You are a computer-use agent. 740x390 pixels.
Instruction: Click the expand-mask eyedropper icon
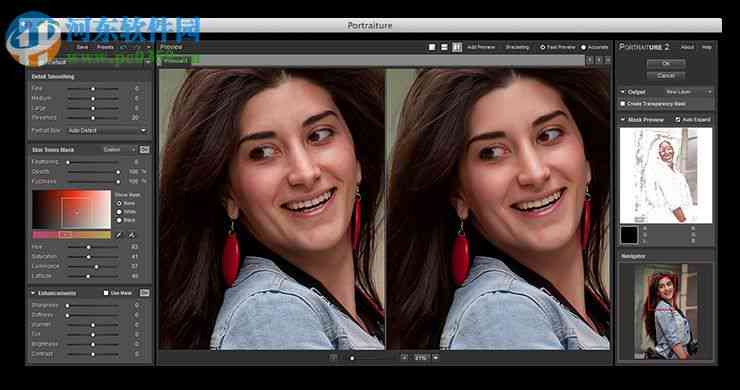(x=132, y=235)
